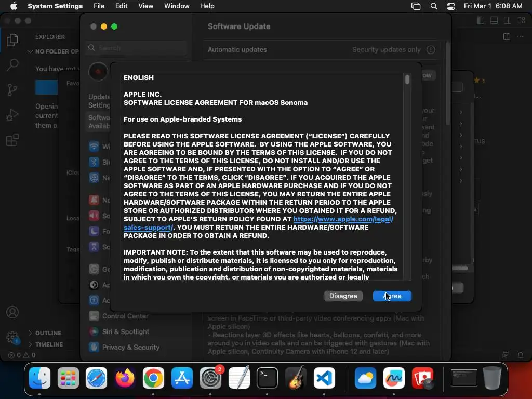Viewport: 532px width, 399px height.
Task: Click the Software Update window scrollbar
Action: pos(448,83)
